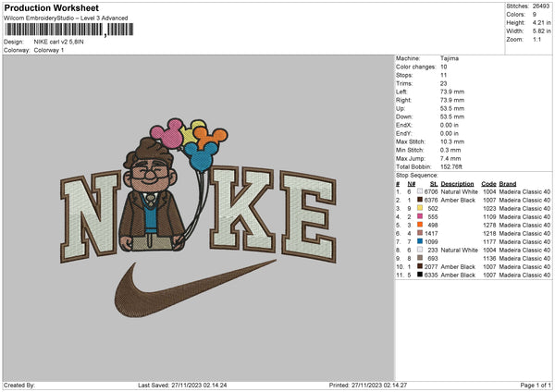Screen dimensions: 555x392
Task: Click the "N#" column header
Action: click(x=412, y=184)
